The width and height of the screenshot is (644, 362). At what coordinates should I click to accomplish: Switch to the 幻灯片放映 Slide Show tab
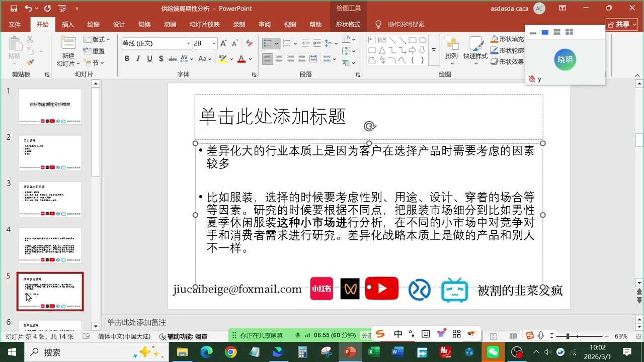tap(205, 24)
